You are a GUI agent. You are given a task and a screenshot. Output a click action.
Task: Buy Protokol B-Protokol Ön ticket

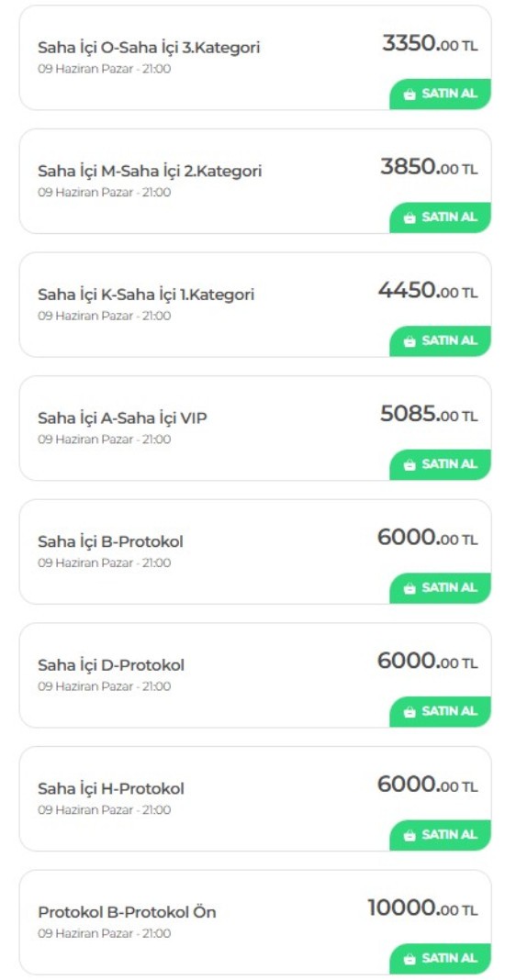441,959
